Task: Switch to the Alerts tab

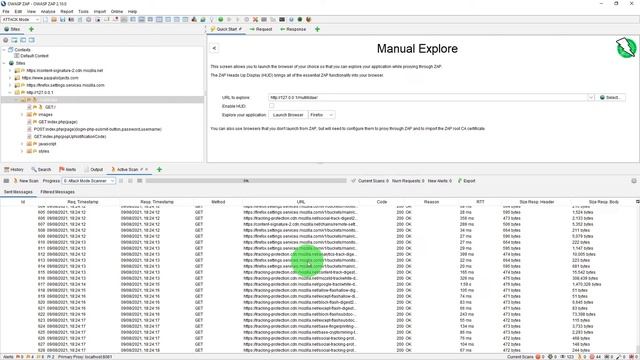Action: [68, 169]
